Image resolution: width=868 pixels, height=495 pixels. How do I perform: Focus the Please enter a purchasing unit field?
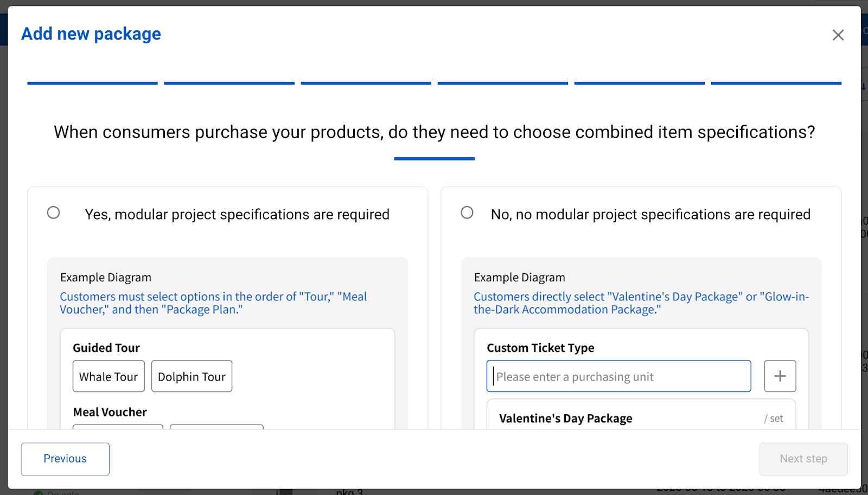coord(618,376)
